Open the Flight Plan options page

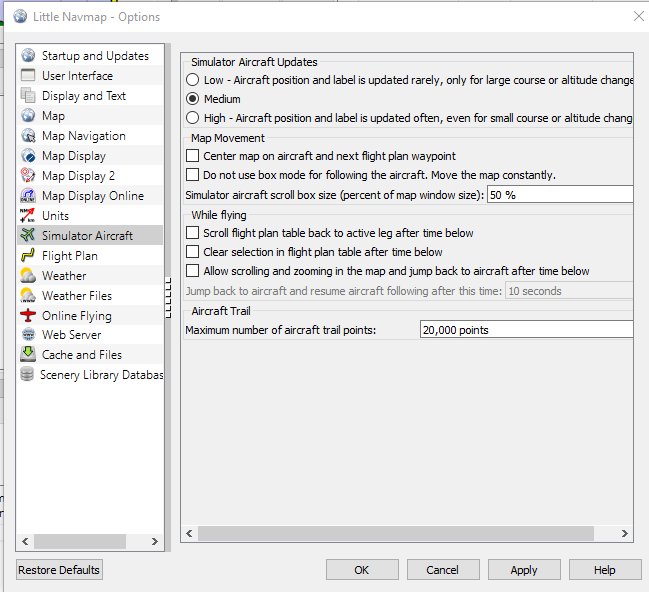(x=91, y=255)
